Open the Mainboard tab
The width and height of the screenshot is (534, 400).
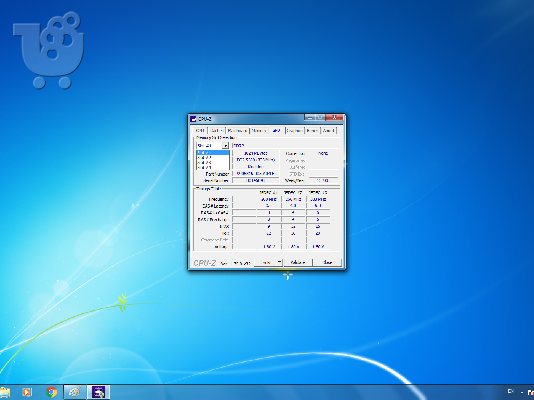237,130
